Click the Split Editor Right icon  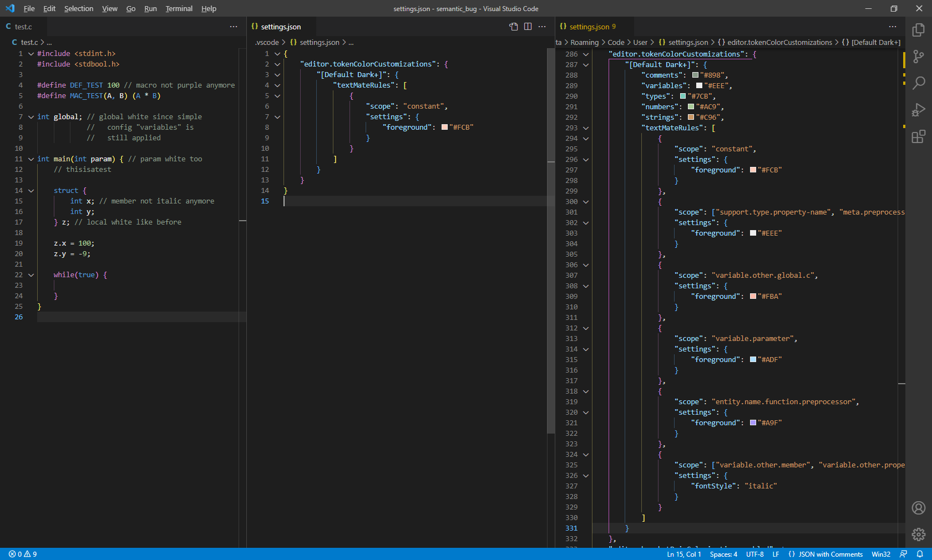coord(528,27)
